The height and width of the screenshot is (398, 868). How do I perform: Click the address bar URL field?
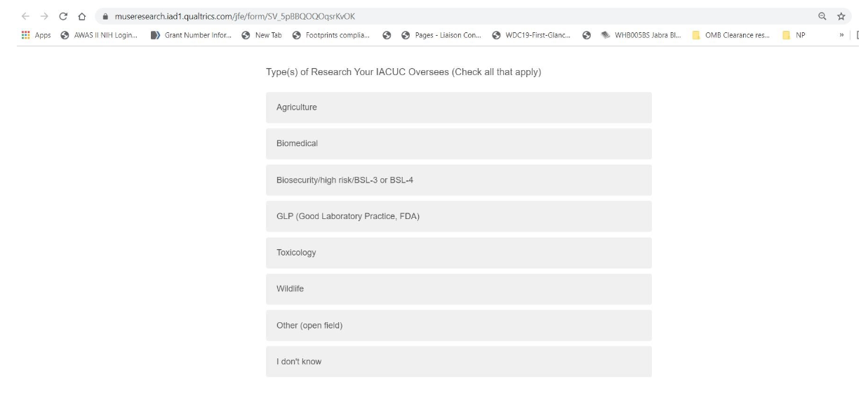point(421,16)
